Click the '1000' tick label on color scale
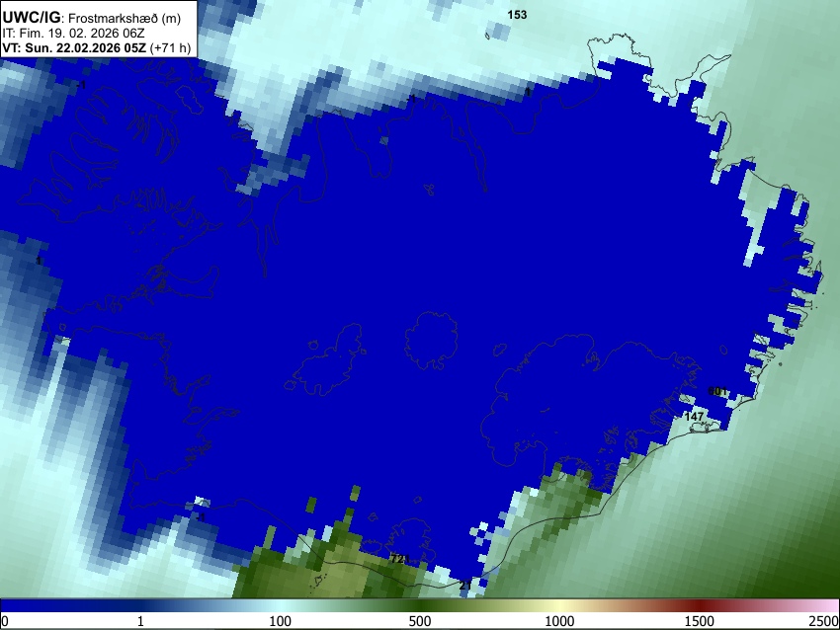Image resolution: width=840 pixels, height=630 pixels. (x=559, y=621)
